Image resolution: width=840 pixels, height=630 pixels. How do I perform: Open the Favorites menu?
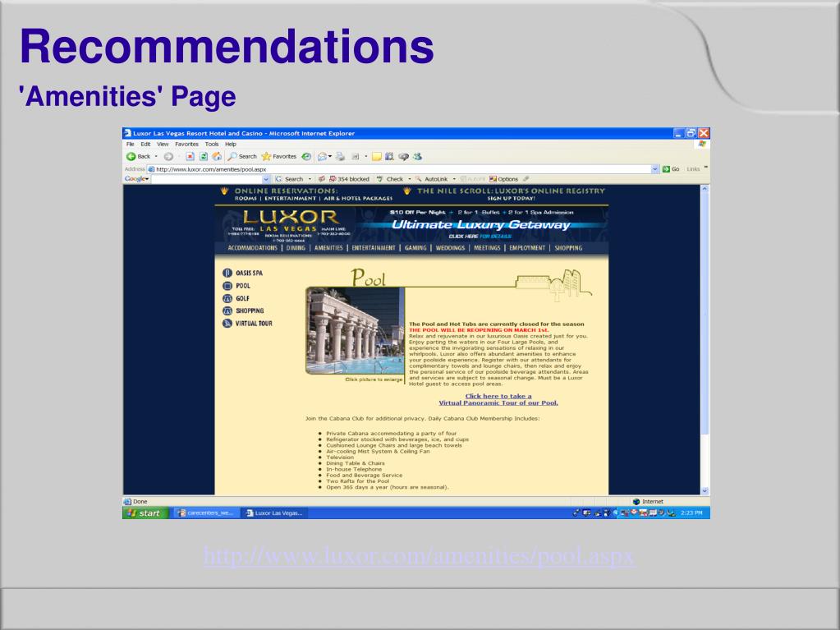point(186,144)
